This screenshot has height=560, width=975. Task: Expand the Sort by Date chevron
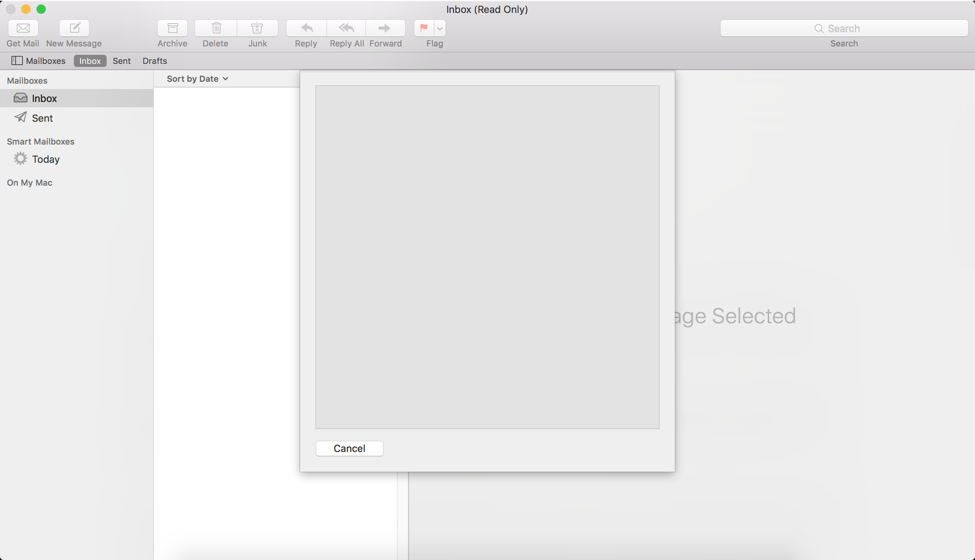point(225,78)
